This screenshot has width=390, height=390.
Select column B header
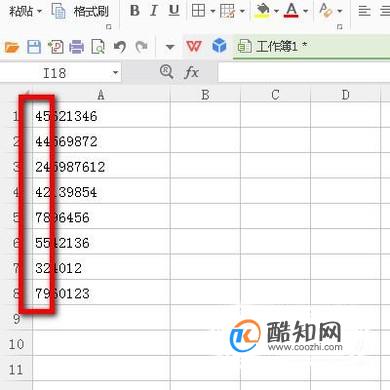point(205,95)
